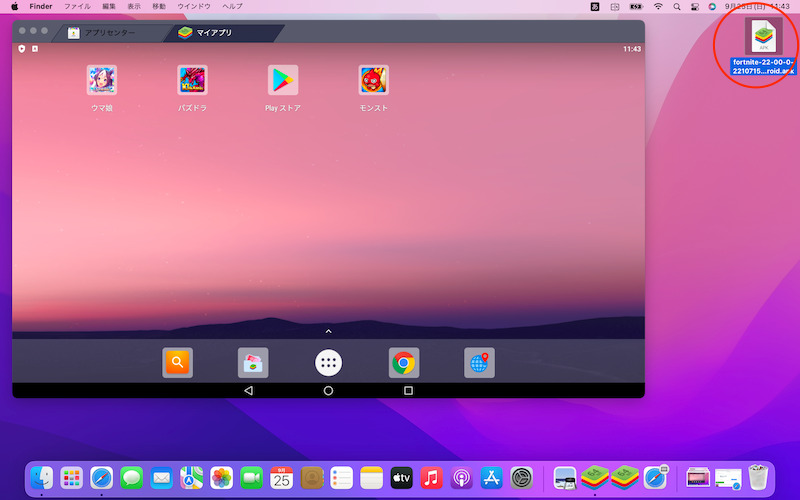Open Trash in the macOS Dock
This screenshot has width=800, height=500.
(757, 478)
